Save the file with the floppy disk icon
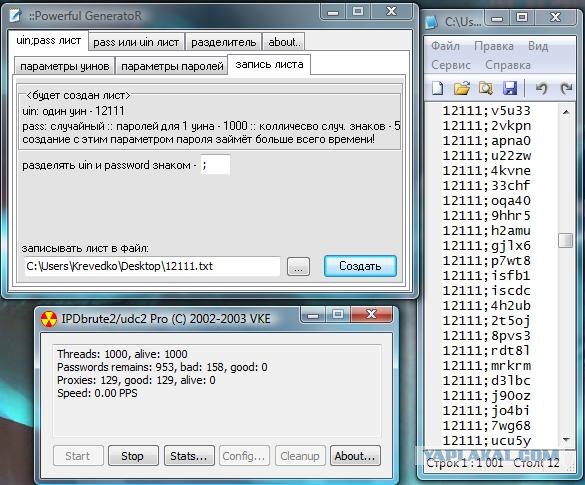Image resolution: width=585 pixels, height=485 pixels. click(x=510, y=88)
